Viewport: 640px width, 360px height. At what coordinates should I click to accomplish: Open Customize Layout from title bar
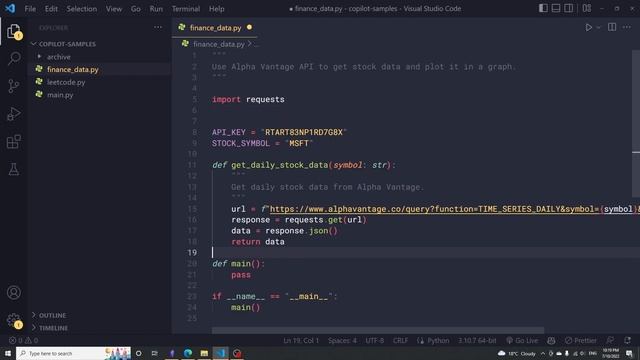(x=587, y=8)
